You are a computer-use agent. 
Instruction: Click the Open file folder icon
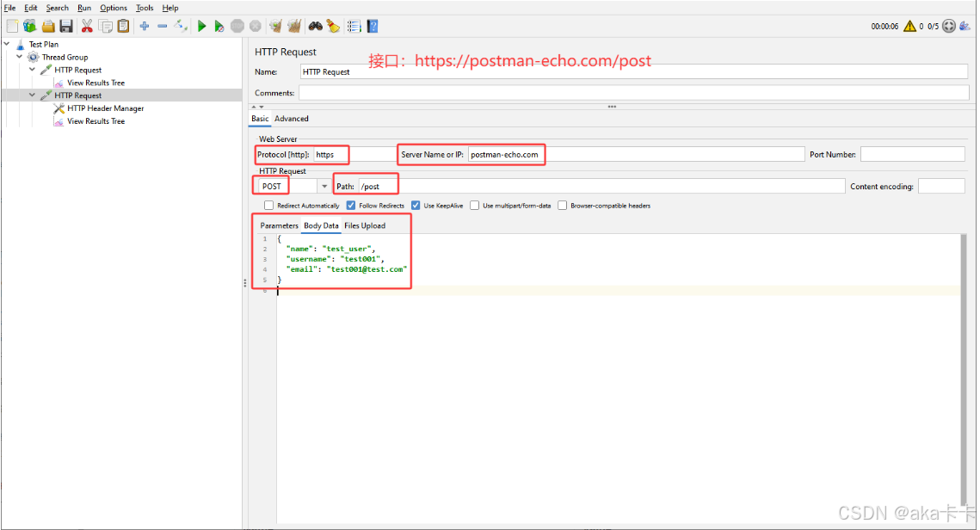[x=48, y=27]
